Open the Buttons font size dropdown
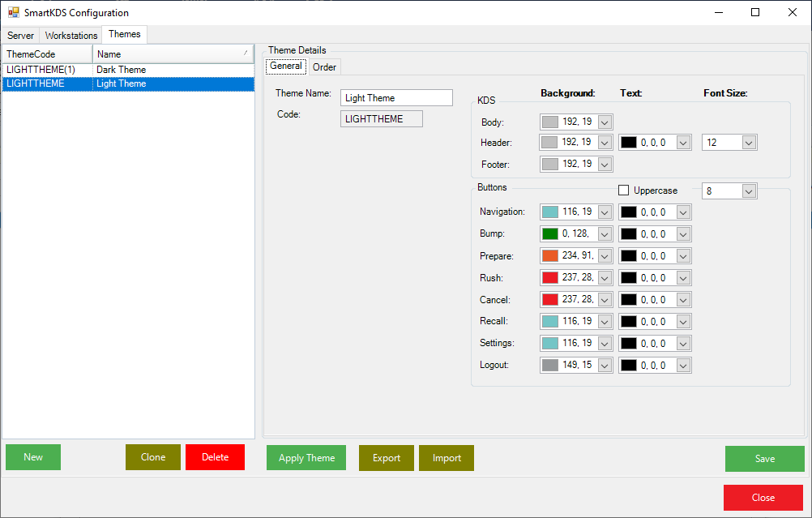The image size is (812, 518). click(x=749, y=191)
